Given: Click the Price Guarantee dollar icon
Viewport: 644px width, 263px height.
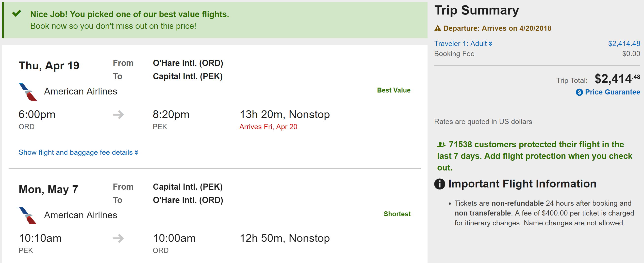Looking at the screenshot, I should point(579,93).
